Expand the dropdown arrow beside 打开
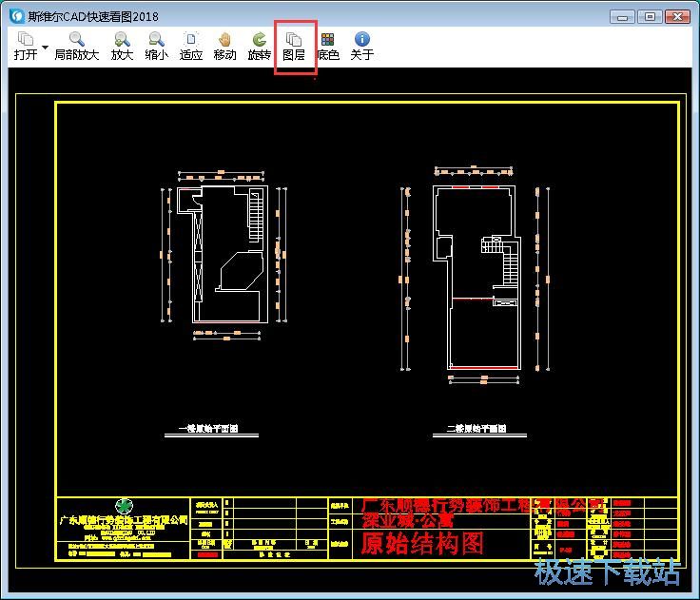The image size is (700, 600). tap(45, 47)
